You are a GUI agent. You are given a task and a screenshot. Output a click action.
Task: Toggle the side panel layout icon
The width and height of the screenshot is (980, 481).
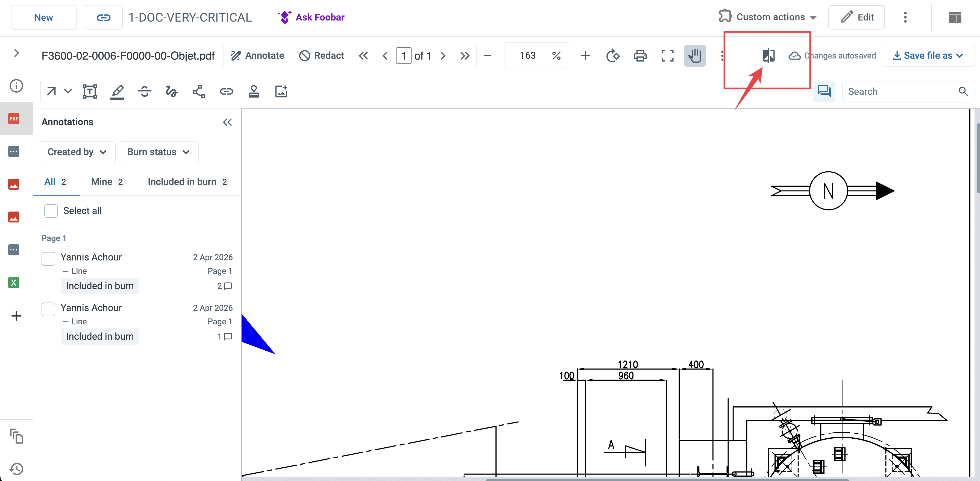tap(955, 17)
